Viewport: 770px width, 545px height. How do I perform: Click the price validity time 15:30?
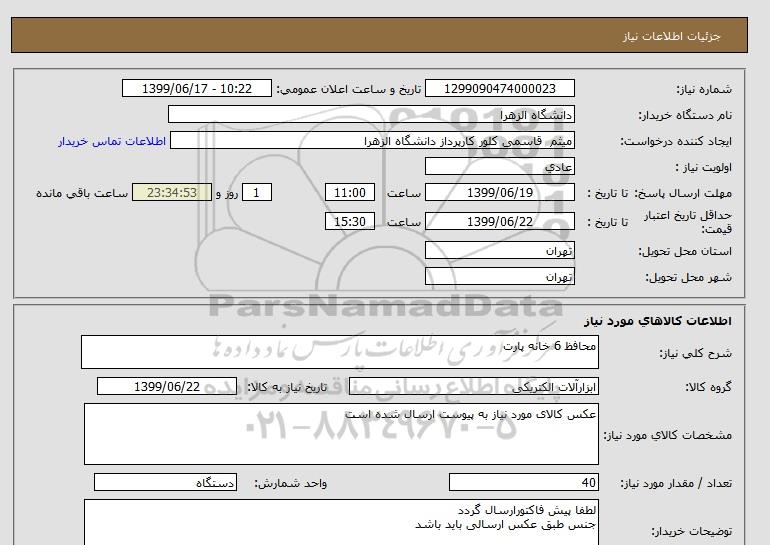(350, 221)
